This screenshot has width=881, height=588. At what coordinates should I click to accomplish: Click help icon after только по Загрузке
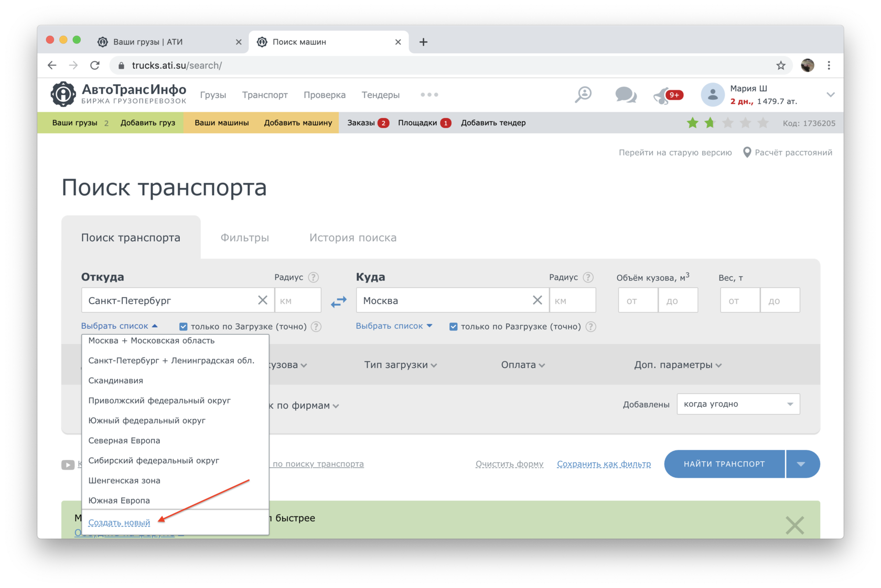[316, 326]
